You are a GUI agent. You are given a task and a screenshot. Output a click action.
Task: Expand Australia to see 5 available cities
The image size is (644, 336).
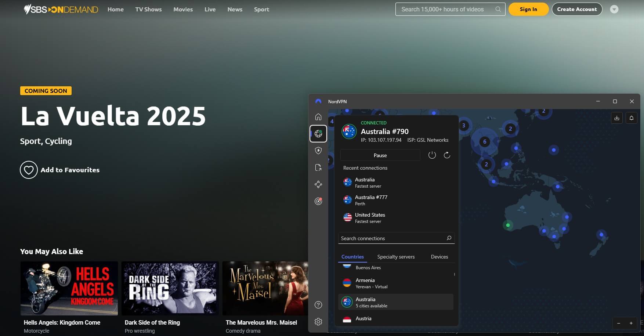click(x=396, y=302)
